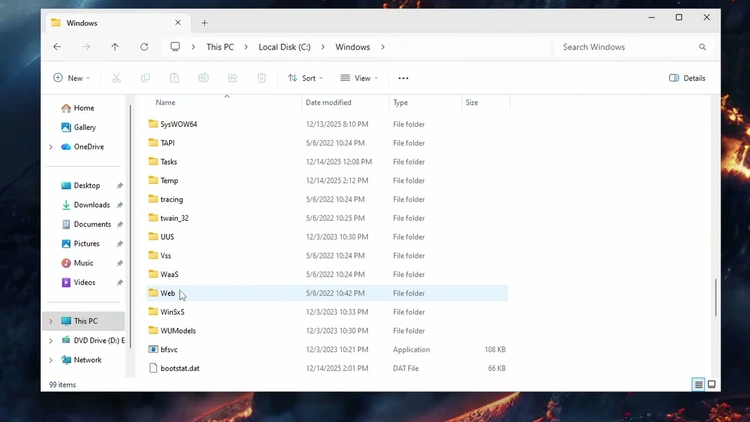Open the New dropdown menu
Viewport: 750px width, 422px height.
[x=72, y=78]
